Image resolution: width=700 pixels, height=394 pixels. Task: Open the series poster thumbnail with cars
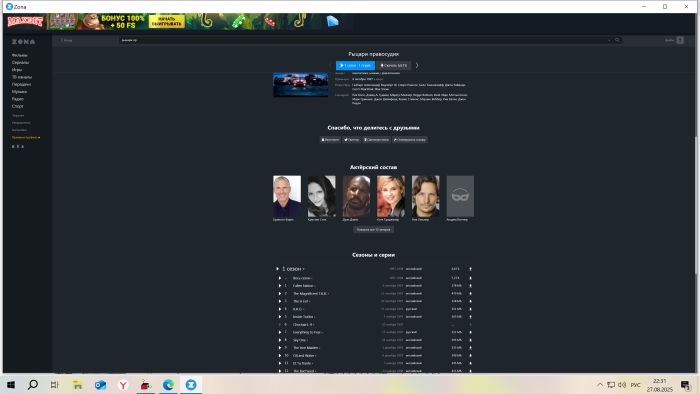pos(300,85)
